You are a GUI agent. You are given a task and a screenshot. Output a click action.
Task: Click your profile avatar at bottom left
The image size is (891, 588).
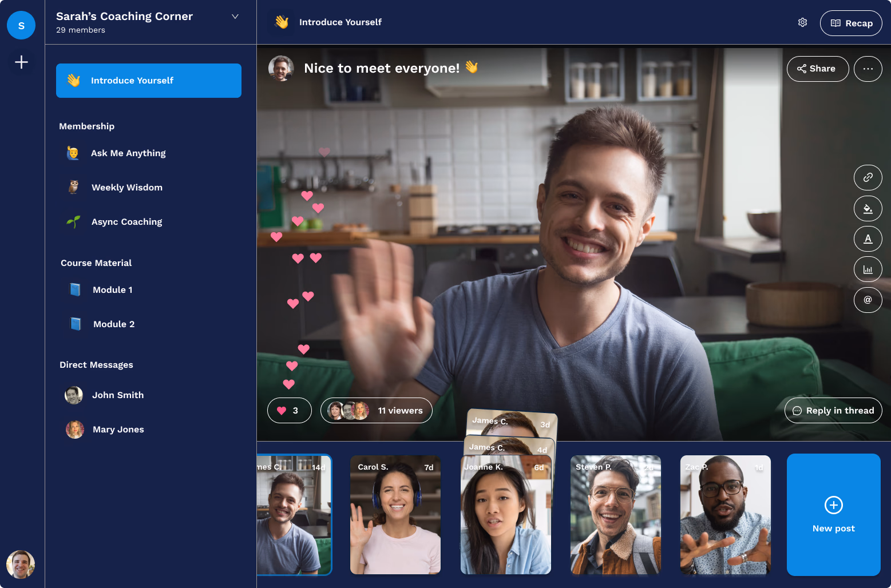click(x=21, y=565)
